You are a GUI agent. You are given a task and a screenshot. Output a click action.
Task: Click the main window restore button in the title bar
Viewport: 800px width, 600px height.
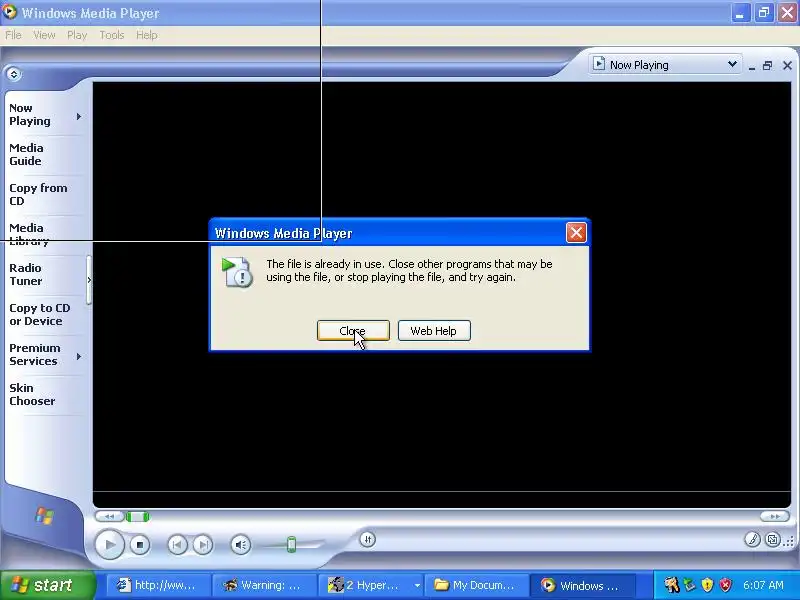[764, 13]
